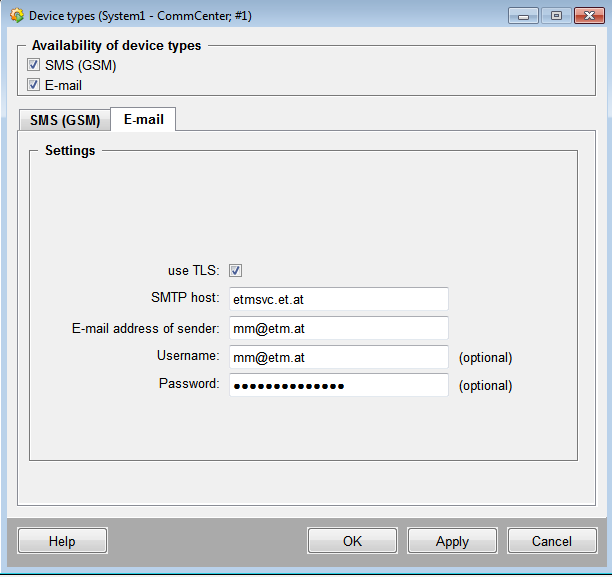Viewport: 612px width, 577px height.
Task: Click into the SMTP host field
Action: click(338, 299)
